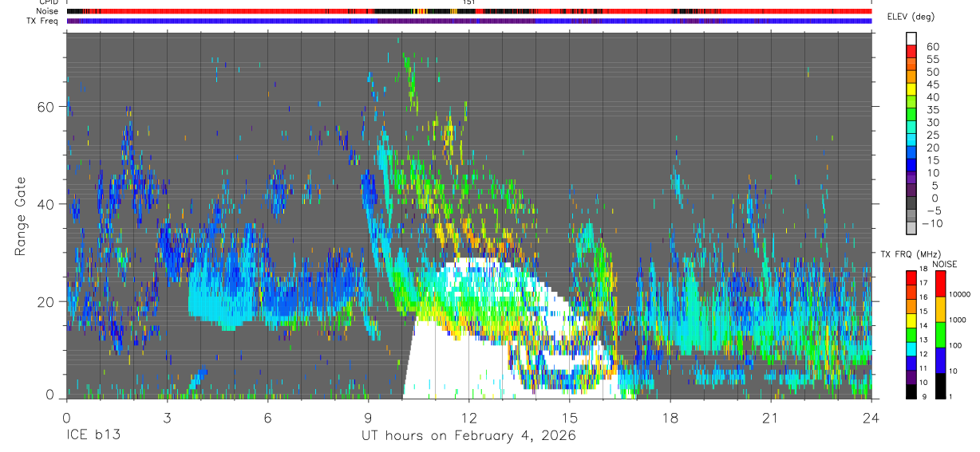
Task: Click the '6' tick on UT hours axis
Action: tap(267, 418)
